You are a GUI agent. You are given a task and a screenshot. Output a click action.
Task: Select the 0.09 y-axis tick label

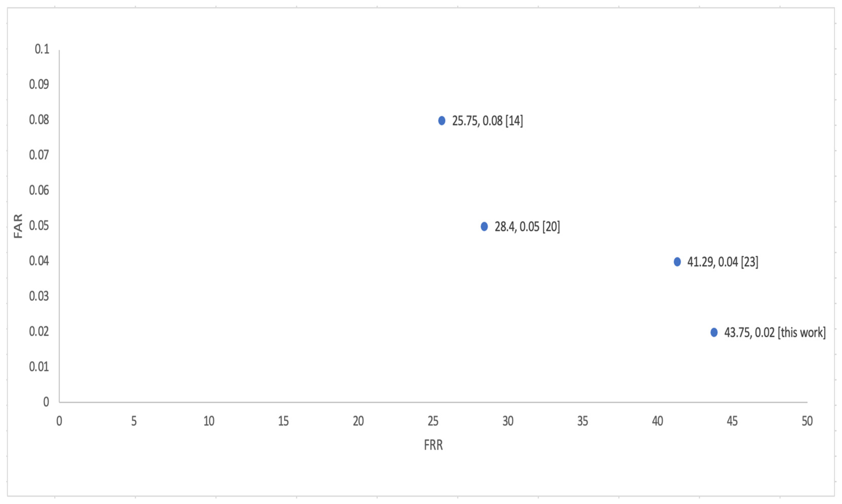pos(39,84)
